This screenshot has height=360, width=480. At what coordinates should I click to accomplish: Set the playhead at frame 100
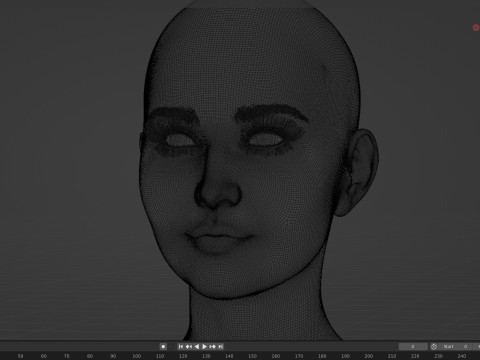tap(136, 356)
